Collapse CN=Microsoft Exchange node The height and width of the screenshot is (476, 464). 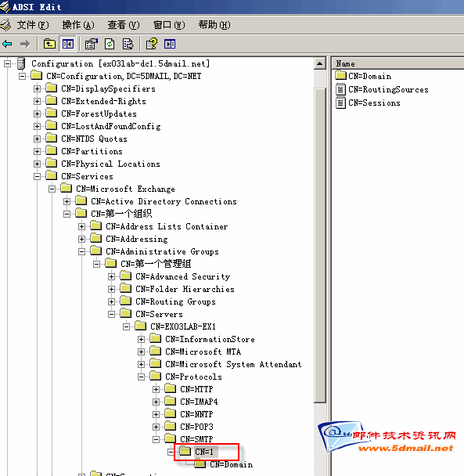pyautogui.click(x=52, y=189)
